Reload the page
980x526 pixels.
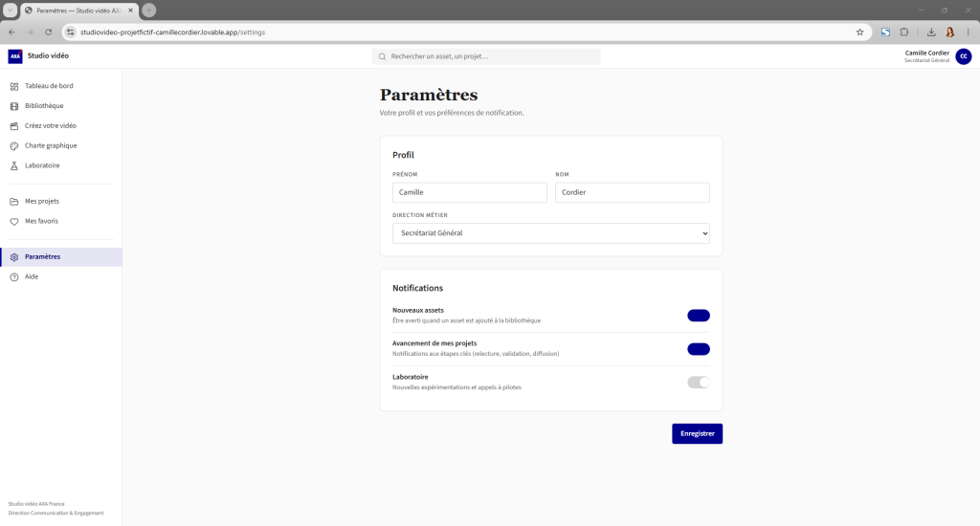click(48, 33)
